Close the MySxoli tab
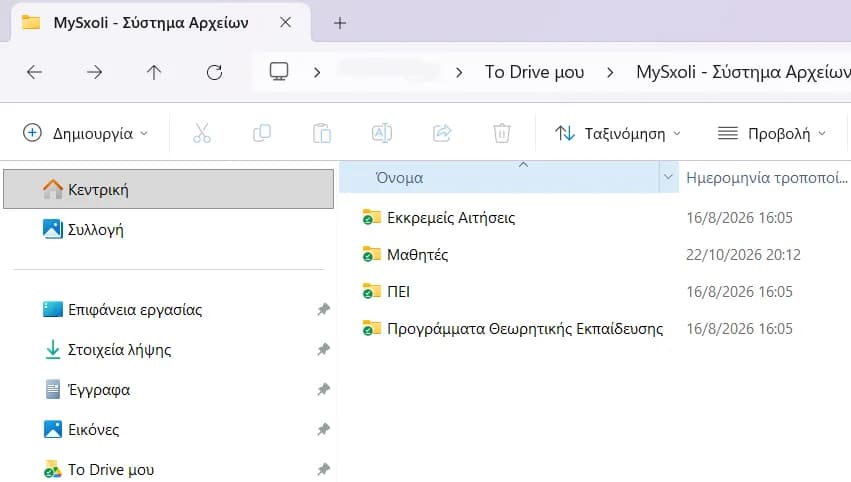Screen dimensions: 851x482 point(285,23)
